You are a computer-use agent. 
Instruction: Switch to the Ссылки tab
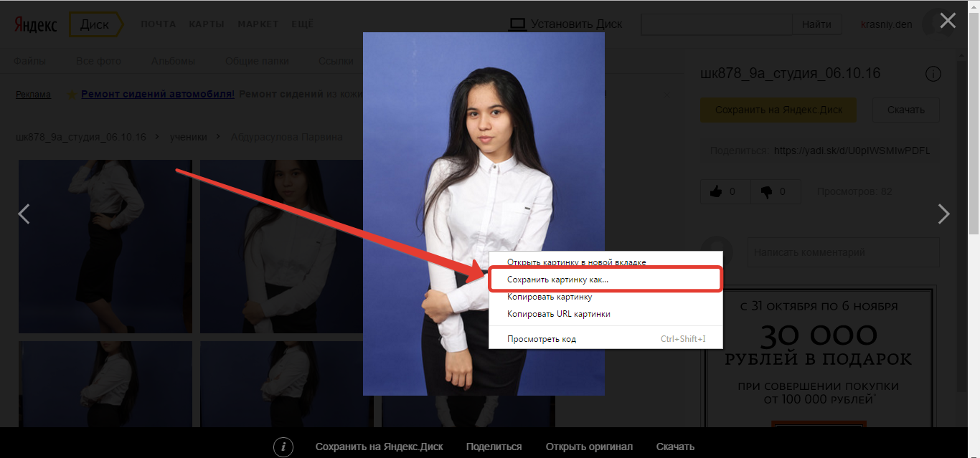(336, 61)
